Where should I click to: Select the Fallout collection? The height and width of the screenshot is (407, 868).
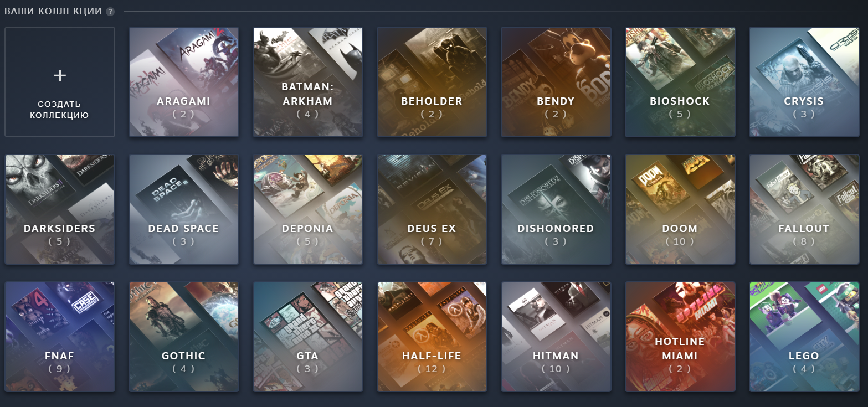tap(804, 209)
